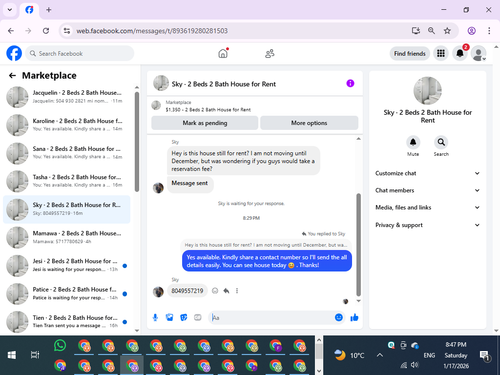Open more options dots beside 8049557219
500x375 pixels.
237,291
